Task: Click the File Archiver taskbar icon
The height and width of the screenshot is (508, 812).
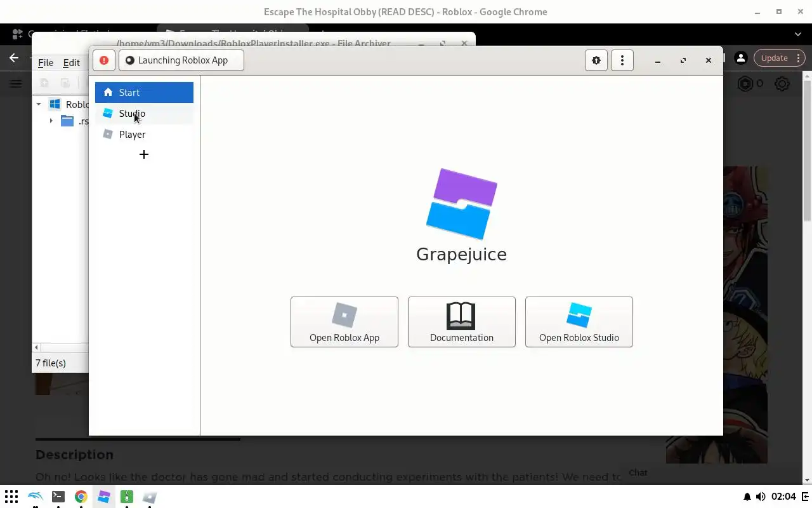Action: pyautogui.click(x=127, y=497)
